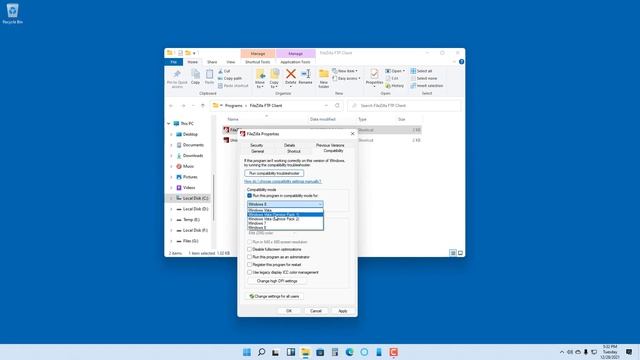Open the Recycle Bin desktop icon
The height and width of the screenshot is (360, 640).
tap(12, 13)
